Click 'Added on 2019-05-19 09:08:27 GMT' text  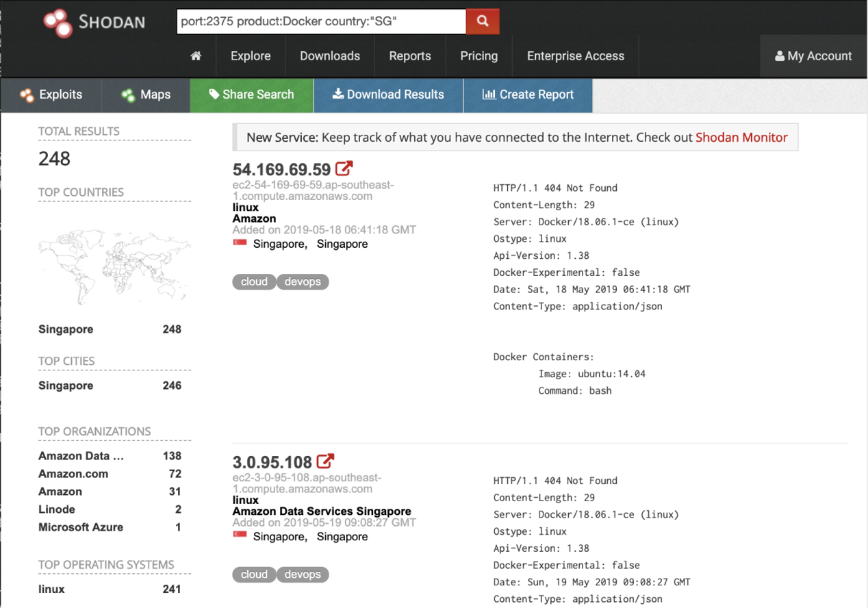[324, 522]
